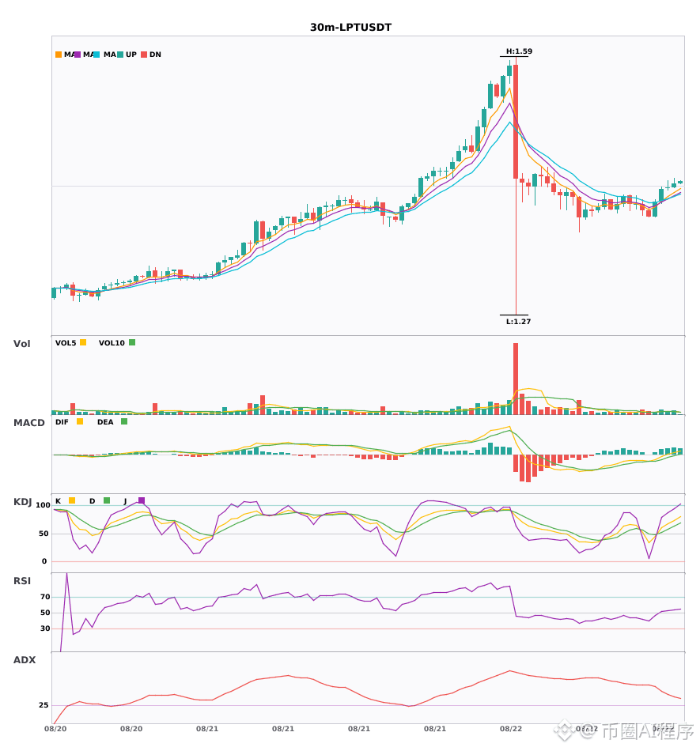Screen dimensions: 700x751
Task: Click the yellow K legend square
Action: point(72,500)
